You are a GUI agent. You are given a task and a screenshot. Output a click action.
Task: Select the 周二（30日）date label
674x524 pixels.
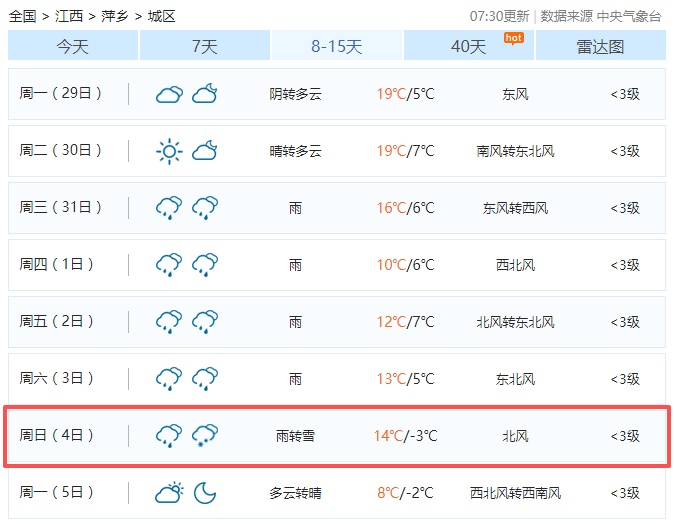coord(60,150)
